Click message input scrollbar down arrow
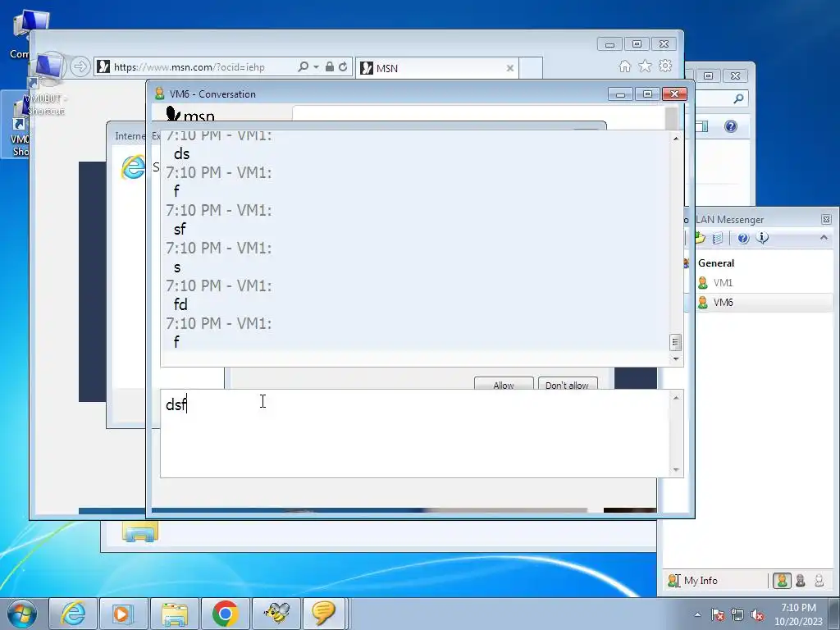Viewport: 840px width, 630px height. point(676,470)
